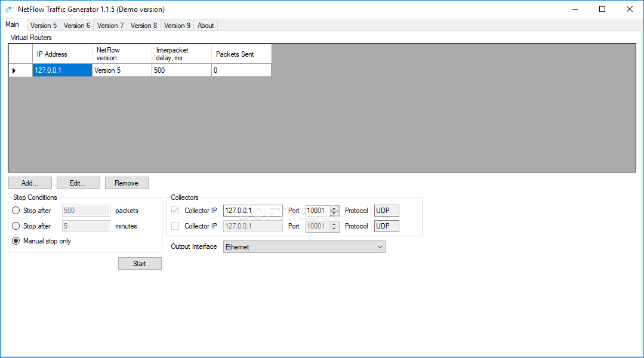Select Manual stop only radio button

click(x=16, y=241)
